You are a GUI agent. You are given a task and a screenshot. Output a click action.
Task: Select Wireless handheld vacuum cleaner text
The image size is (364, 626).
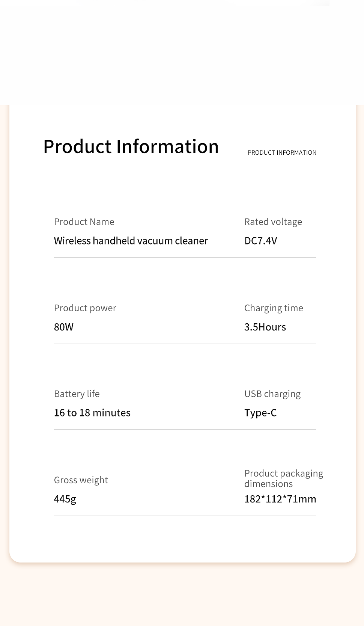coord(131,241)
